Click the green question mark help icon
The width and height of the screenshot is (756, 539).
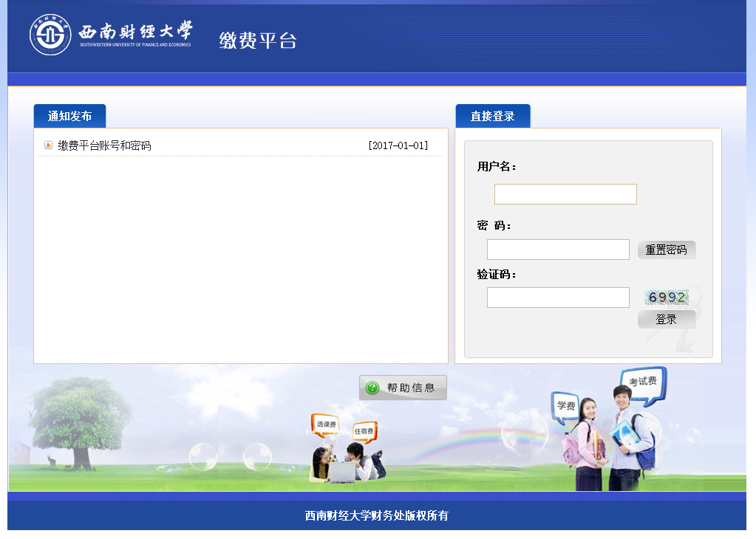tap(372, 388)
